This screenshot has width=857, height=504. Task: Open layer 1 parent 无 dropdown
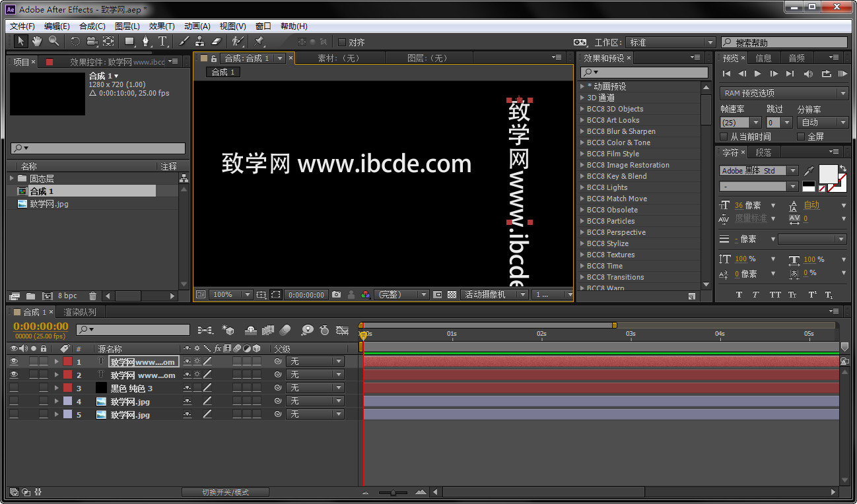coord(315,362)
